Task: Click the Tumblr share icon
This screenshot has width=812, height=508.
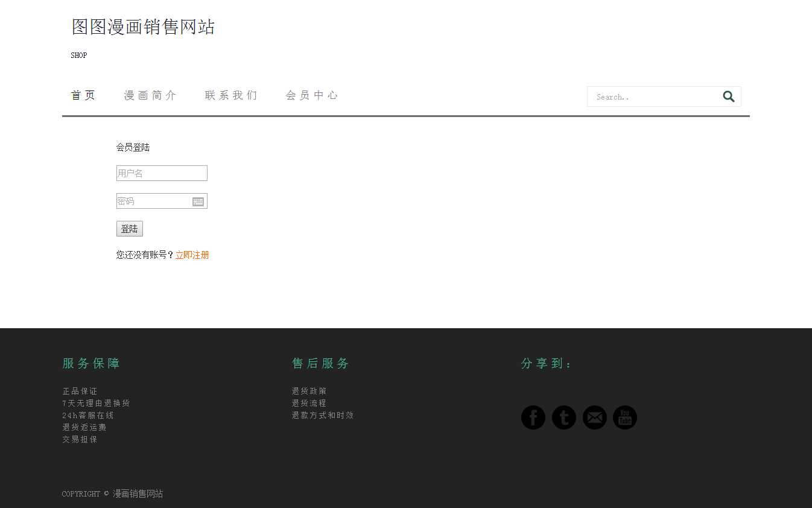Action: (x=563, y=418)
